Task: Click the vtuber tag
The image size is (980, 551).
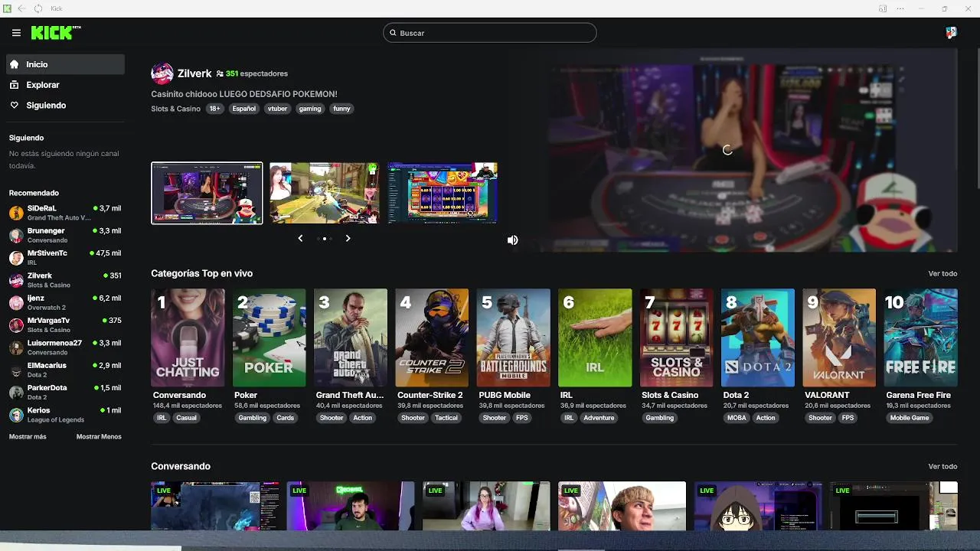Action: [277, 109]
